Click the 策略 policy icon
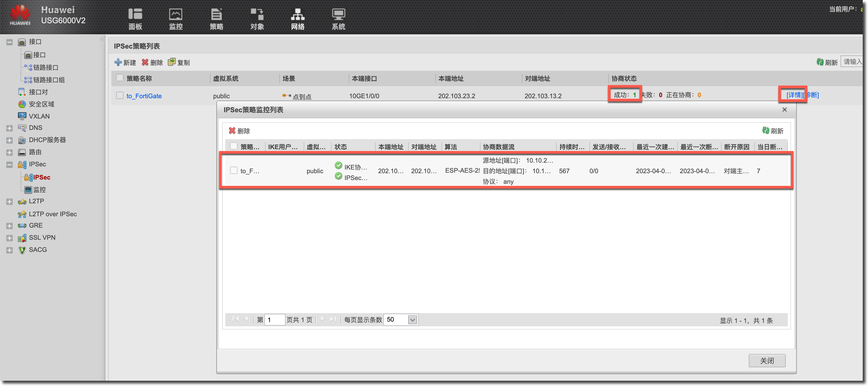 (x=216, y=15)
